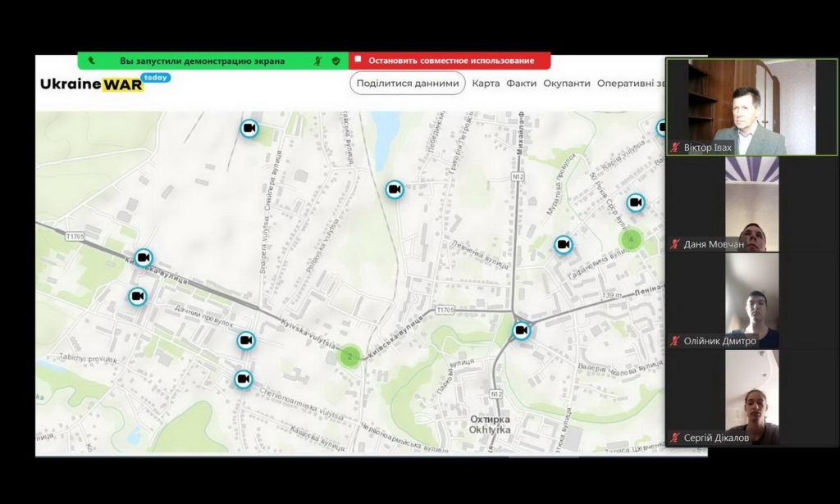The width and height of the screenshot is (840, 504).
Task: Click the camera marker at the N12 road junction
Action: pos(522,330)
